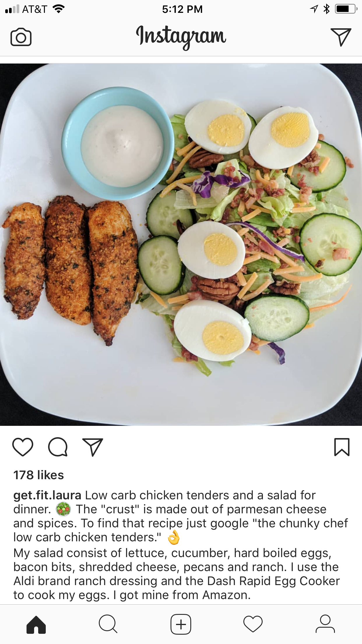Tap the status bar time 5:12 PM

(x=182, y=9)
